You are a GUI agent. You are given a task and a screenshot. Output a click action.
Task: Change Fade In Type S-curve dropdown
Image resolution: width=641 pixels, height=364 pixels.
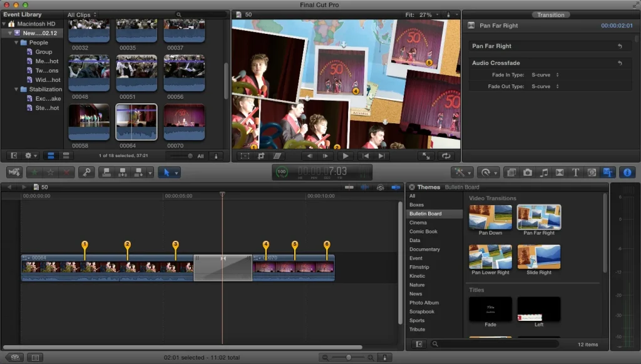click(545, 75)
